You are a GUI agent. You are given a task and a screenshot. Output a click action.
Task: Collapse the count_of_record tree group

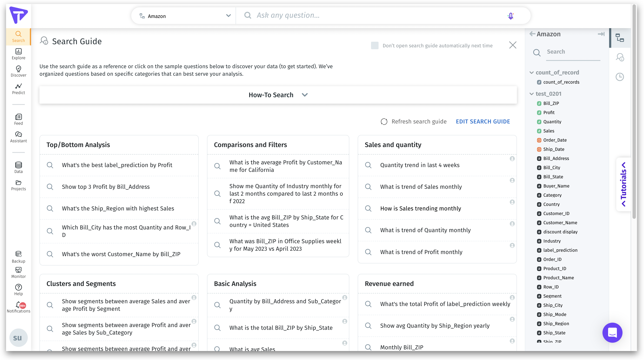pyautogui.click(x=532, y=73)
